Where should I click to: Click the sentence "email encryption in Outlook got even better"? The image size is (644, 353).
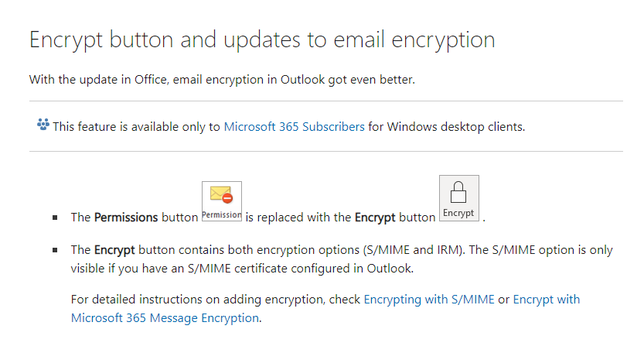click(293, 80)
